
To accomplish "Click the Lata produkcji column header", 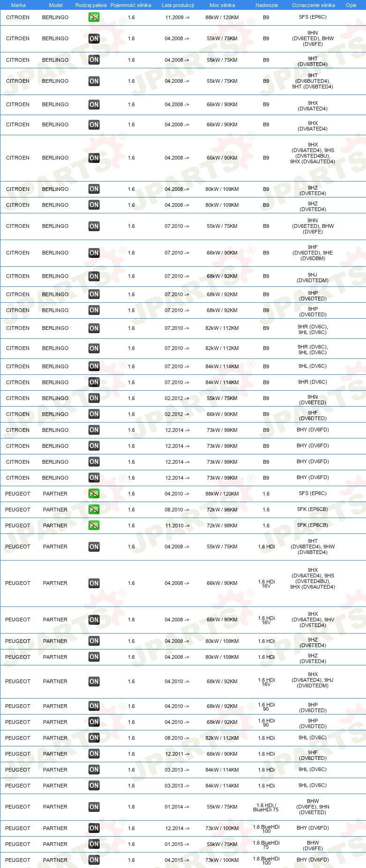I will click(178, 5).
